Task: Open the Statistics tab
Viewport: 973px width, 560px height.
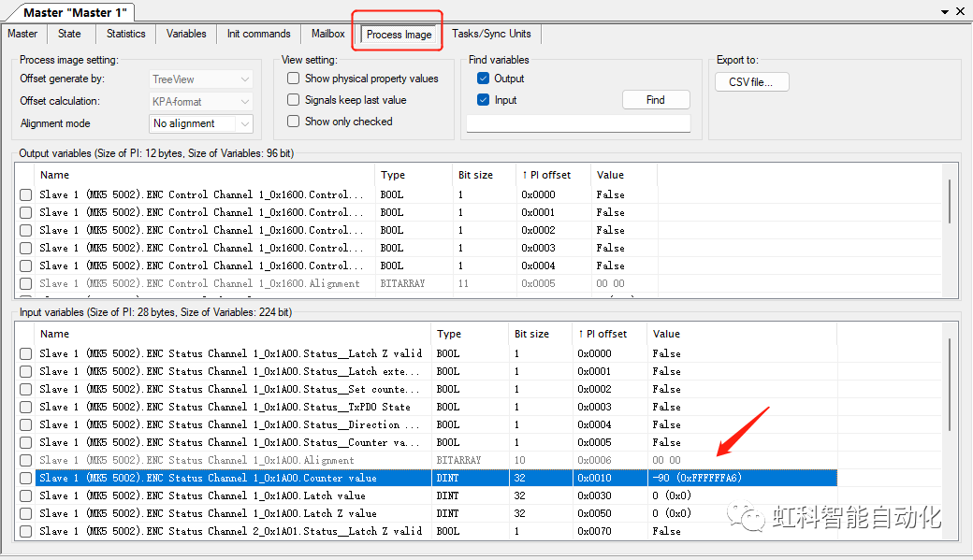Action: pyautogui.click(x=126, y=34)
